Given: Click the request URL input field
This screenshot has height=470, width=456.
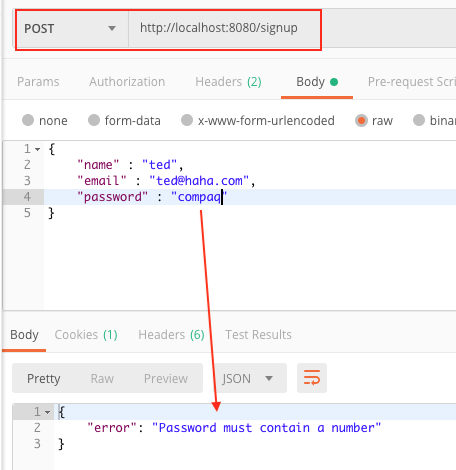Looking at the screenshot, I should click(x=224, y=28).
